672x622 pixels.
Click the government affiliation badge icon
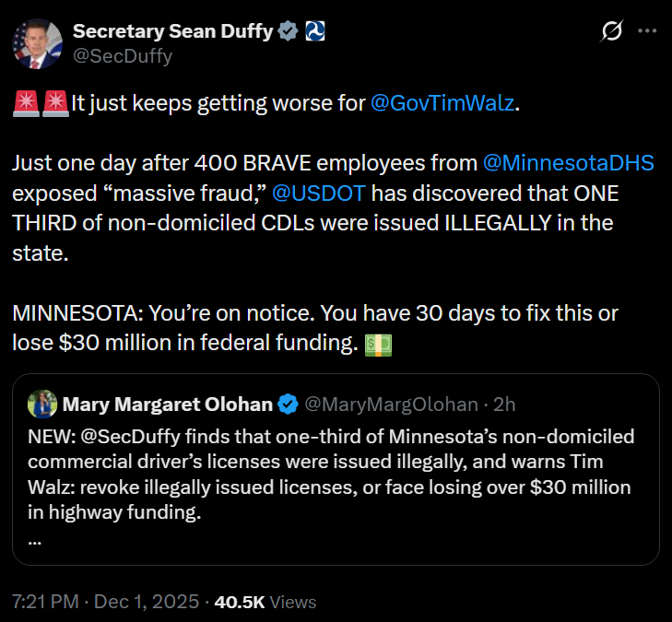coord(314,31)
